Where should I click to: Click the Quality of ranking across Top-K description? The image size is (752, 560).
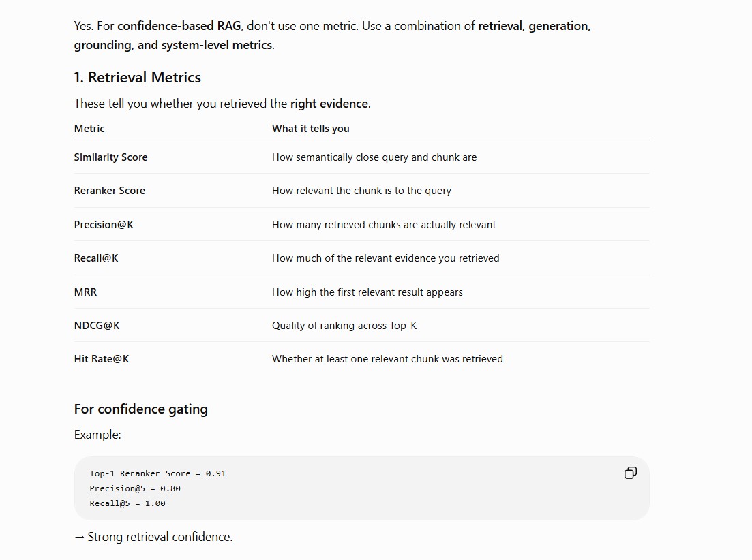point(344,326)
